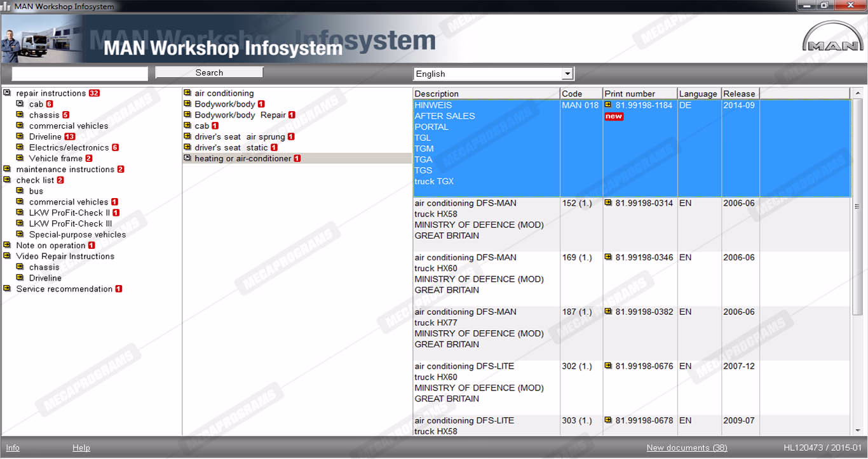
Task: Open the Help link in footer
Action: click(x=81, y=448)
